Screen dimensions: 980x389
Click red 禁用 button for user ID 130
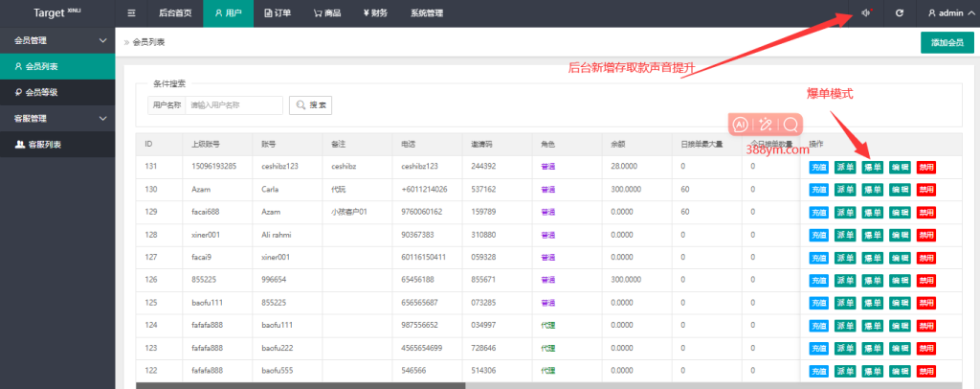(x=925, y=190)
